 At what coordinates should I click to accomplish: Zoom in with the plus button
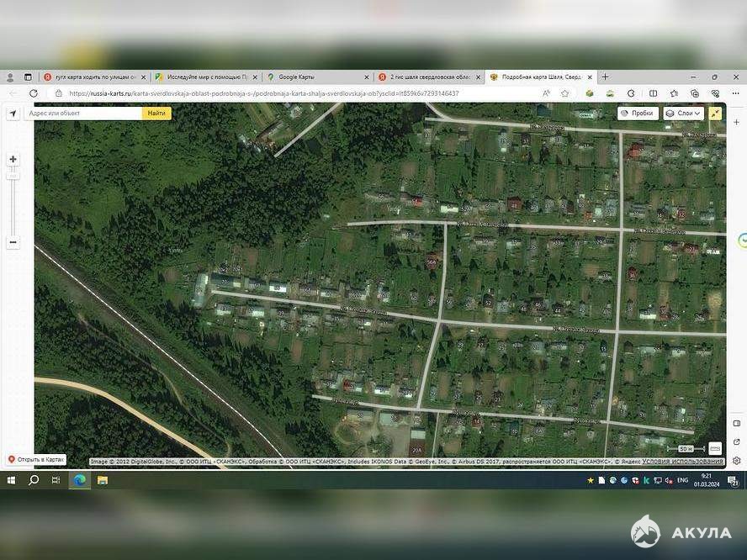coord(13,159)
